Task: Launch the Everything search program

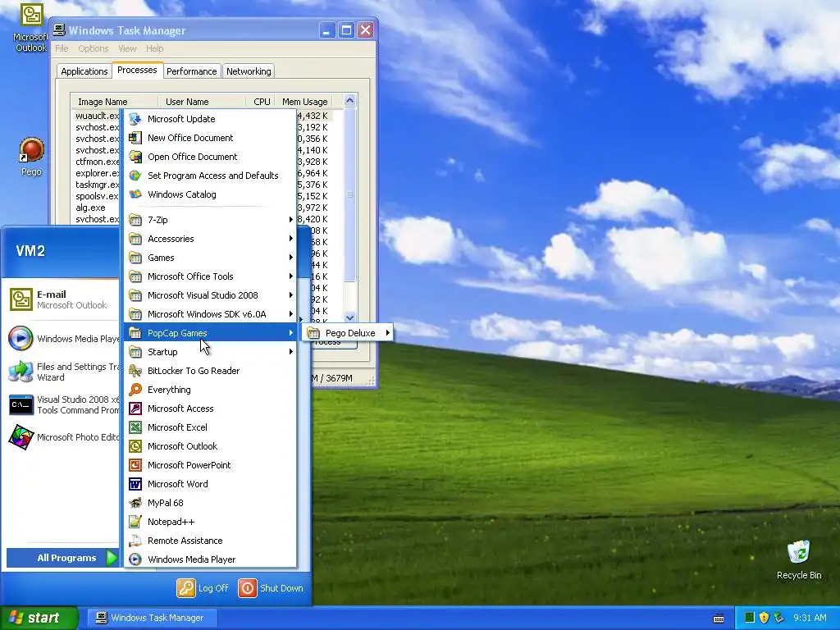Action: click(x=210, y=390)
